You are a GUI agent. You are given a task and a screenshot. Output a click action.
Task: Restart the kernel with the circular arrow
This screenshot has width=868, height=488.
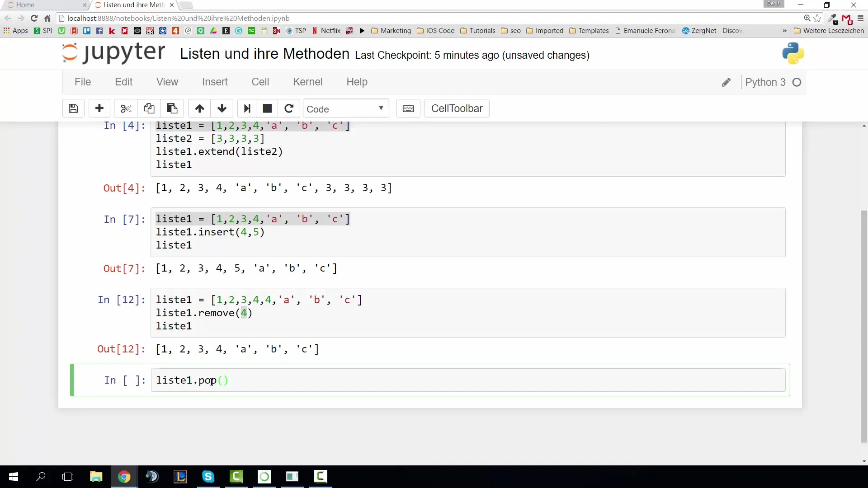coord(289,108)
